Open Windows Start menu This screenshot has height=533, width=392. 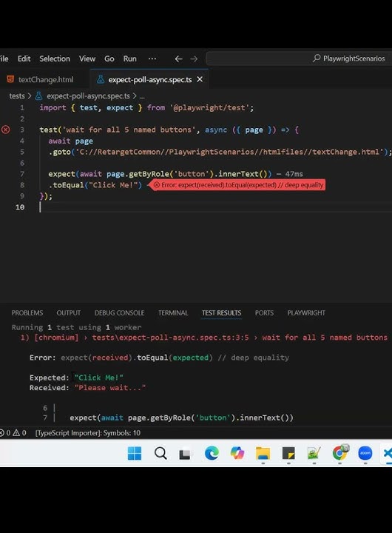(135, 453)
